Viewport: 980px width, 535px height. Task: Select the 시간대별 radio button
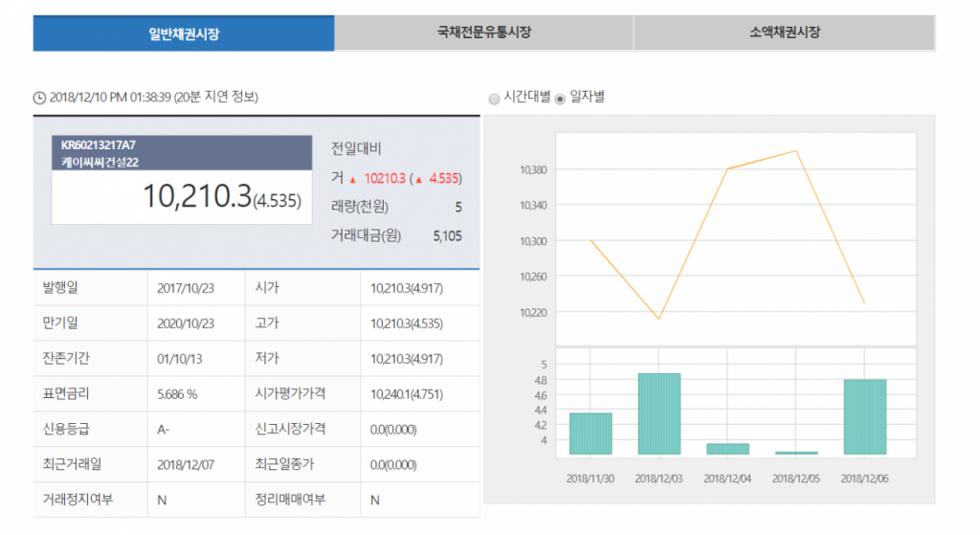[494, 98]
